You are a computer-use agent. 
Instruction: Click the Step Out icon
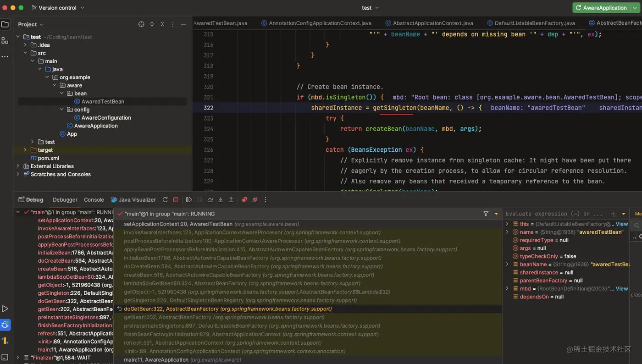click(231, 199)
